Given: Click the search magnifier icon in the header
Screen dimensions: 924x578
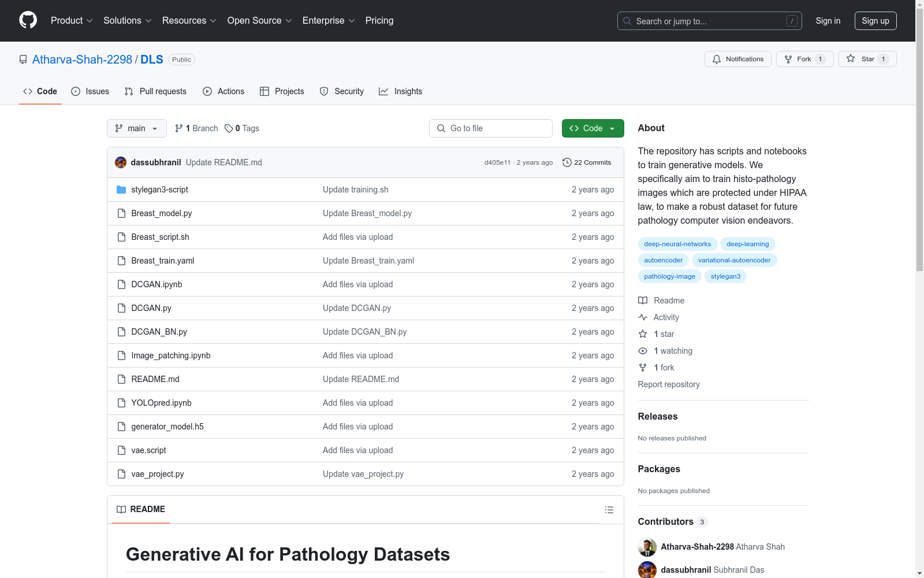Looking at the screenshot, I should coord(627,21).
